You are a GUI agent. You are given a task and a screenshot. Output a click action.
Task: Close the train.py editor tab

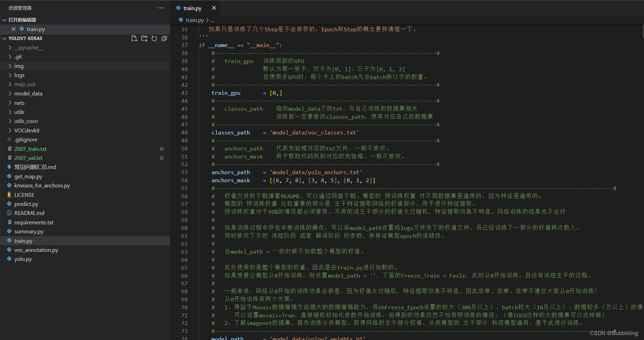(214, 8)
